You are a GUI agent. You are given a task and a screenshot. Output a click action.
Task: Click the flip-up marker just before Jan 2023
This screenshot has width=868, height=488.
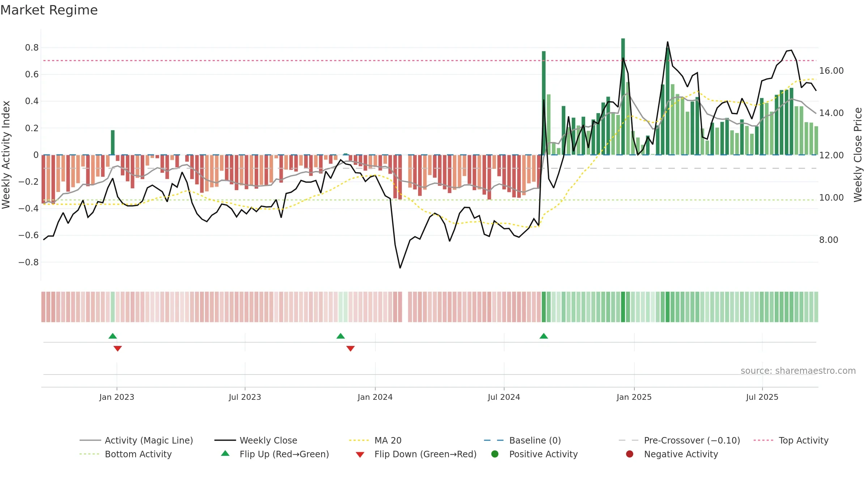pos(112,336)
